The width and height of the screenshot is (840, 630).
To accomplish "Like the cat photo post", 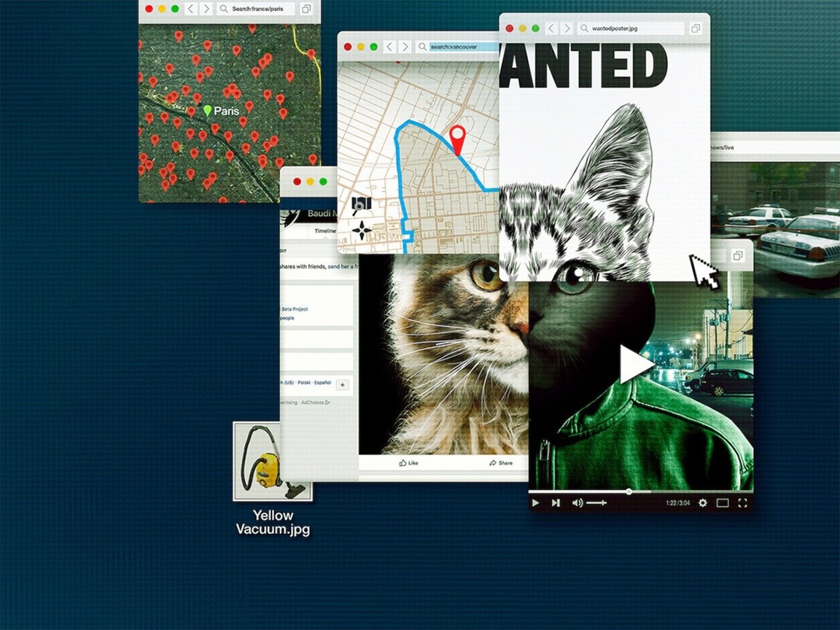I will tap(408, 463).
